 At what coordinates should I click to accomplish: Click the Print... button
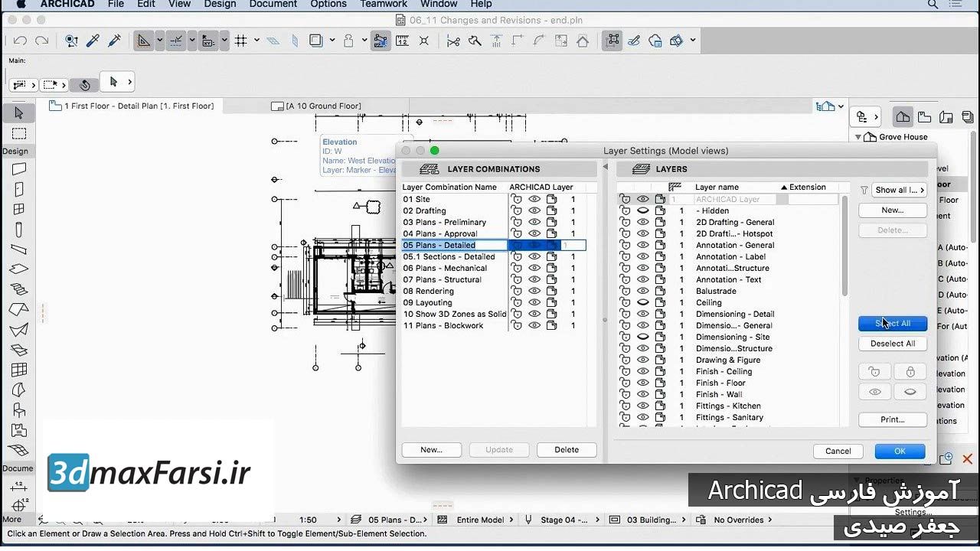[x=893, y=419]
